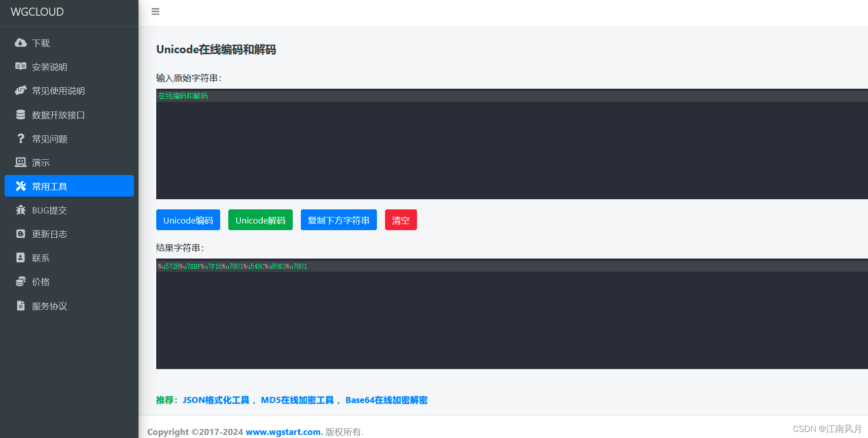The image size is (868, 438).
Task: Click the blog icon beside 更新日志
Action: (21, 234)
